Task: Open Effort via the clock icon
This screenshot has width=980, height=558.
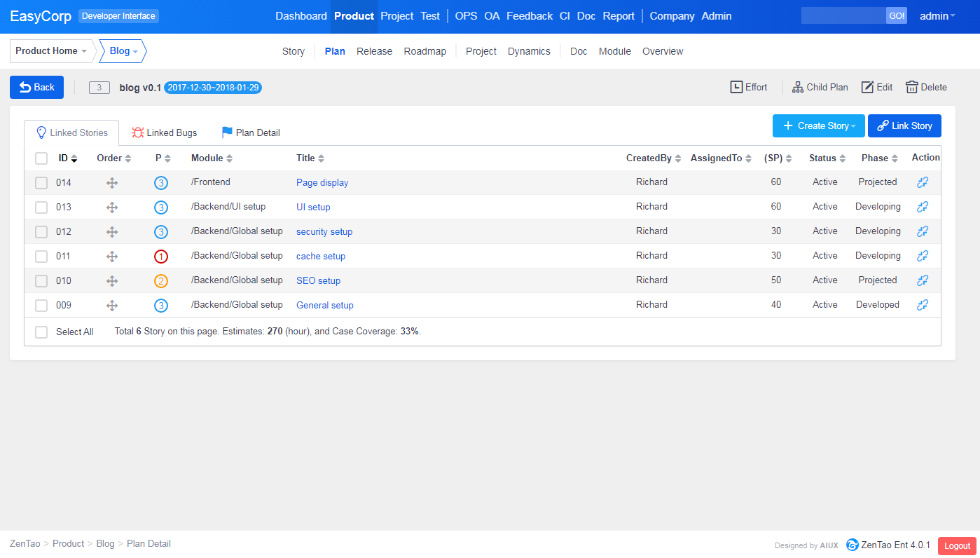Action: click(736, 87)
